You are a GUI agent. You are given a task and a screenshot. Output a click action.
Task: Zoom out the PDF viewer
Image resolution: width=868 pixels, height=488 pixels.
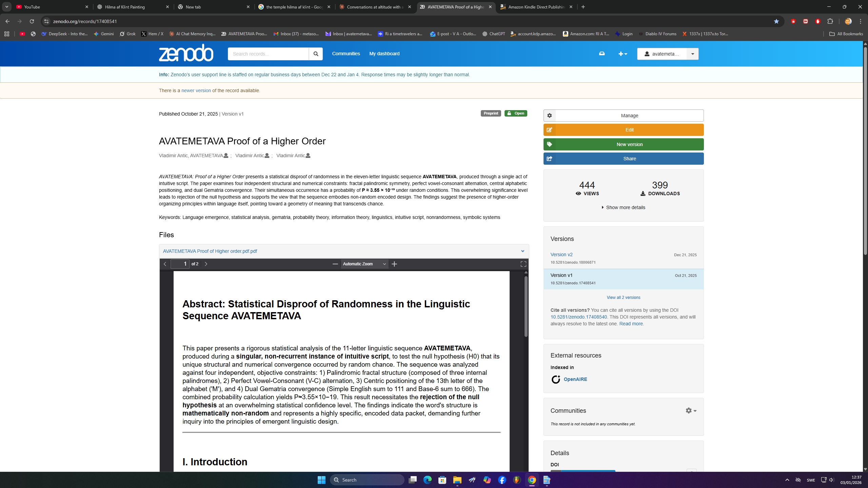(x=335, y=264)
